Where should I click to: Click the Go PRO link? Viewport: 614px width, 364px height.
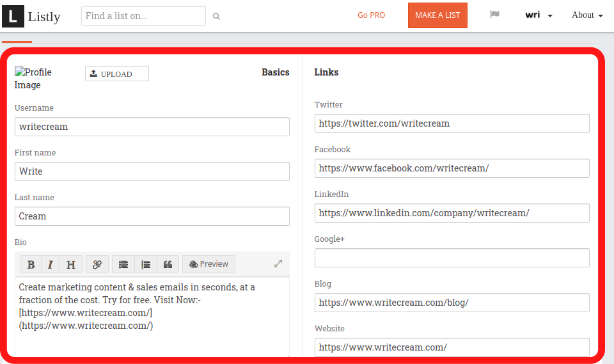pos(371,15)
